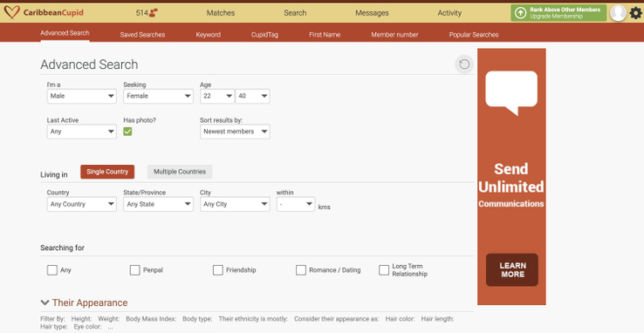The image size is (644, 333).
Task: Tick the Friendship checkbox
Action: click(x=217, y=270)
